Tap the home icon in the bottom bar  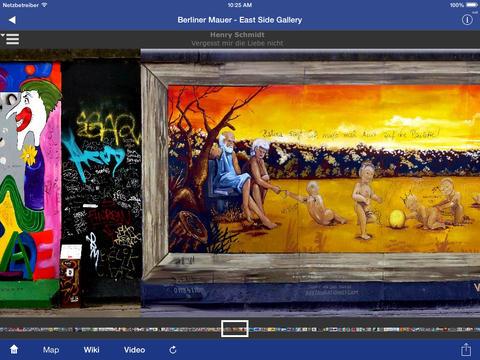click(14, 349)
